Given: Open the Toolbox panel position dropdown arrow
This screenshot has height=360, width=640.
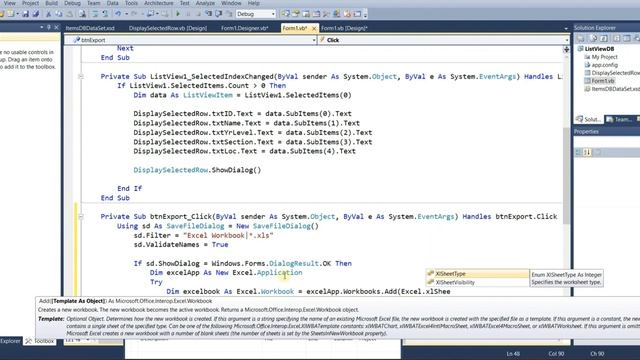Looking at the screenshot, I should pyautogui.click(x=42, y=27).
